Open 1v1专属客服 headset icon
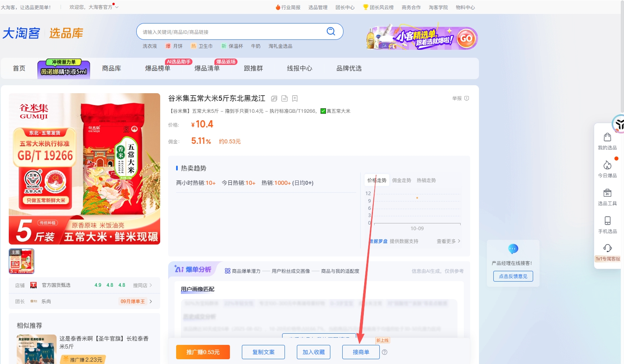Screen dimensions: 624x364 pyautogui.click(x=607, y=249)
